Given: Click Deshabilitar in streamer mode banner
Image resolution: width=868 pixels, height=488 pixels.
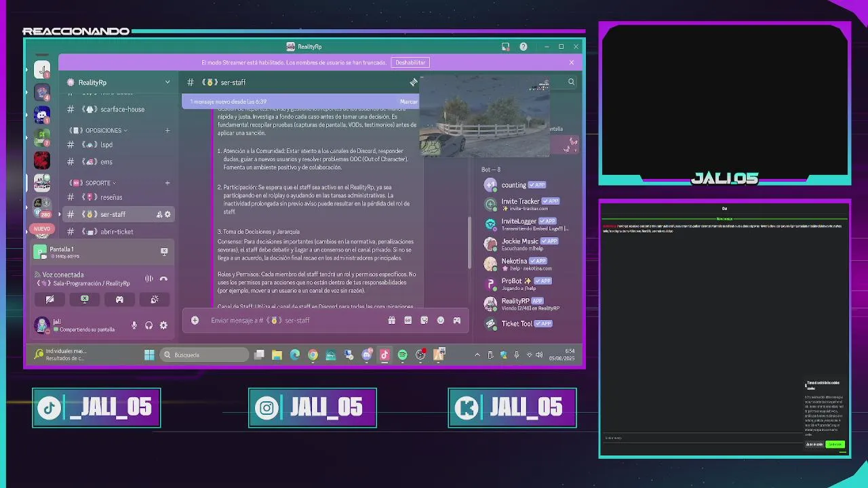Looking at the screenshot, I should pyautogui.click(x=410, y=62).
